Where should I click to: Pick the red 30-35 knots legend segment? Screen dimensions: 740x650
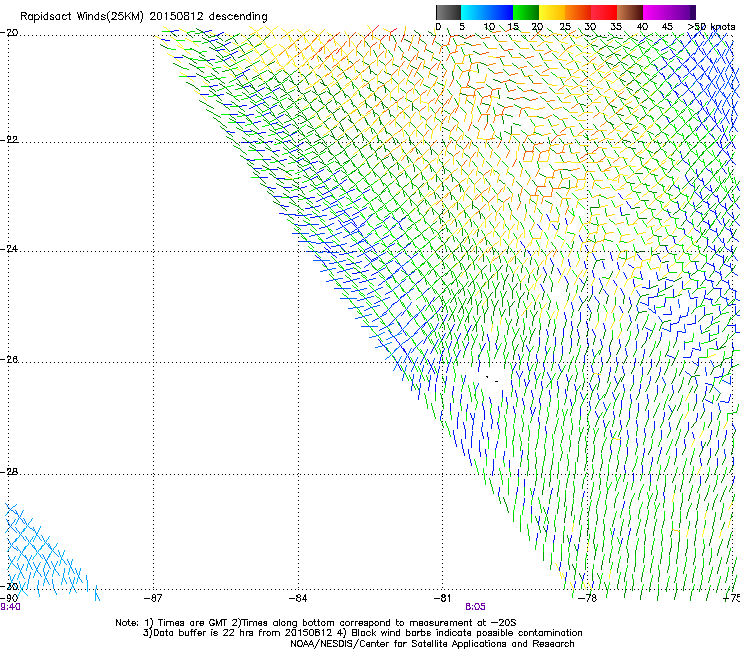tap(604, 12)
